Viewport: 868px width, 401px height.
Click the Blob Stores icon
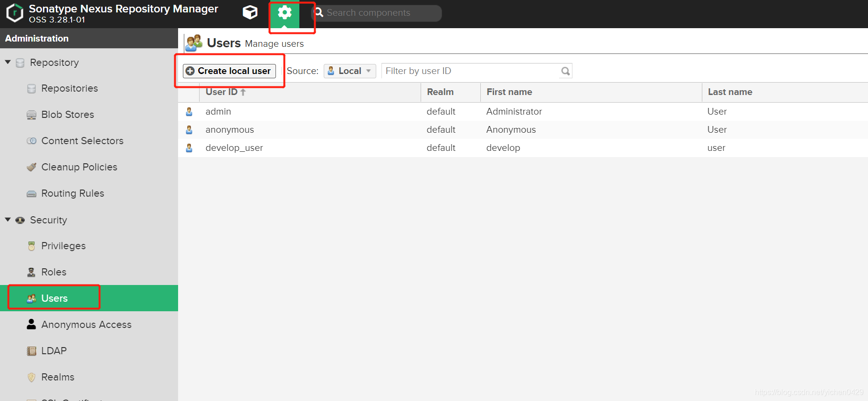pyautogui.click(x=32, y=115)
